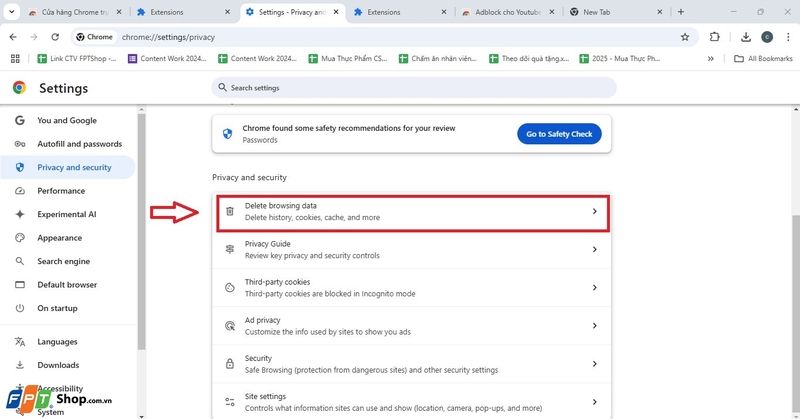
Task: Switch to the first Extensions tab
Action: 184,12
